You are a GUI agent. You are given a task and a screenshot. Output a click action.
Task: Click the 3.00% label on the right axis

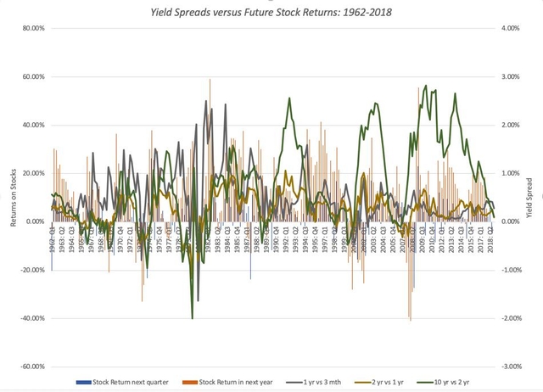[x=509, y=76]
